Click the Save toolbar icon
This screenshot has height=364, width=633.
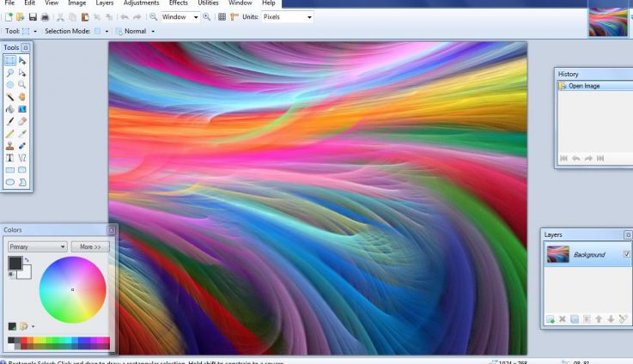(33, 17)
